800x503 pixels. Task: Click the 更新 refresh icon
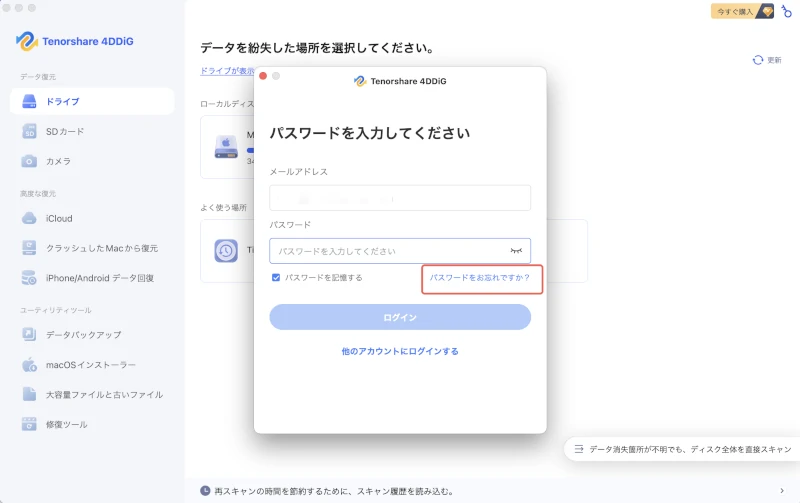[758, 60]
